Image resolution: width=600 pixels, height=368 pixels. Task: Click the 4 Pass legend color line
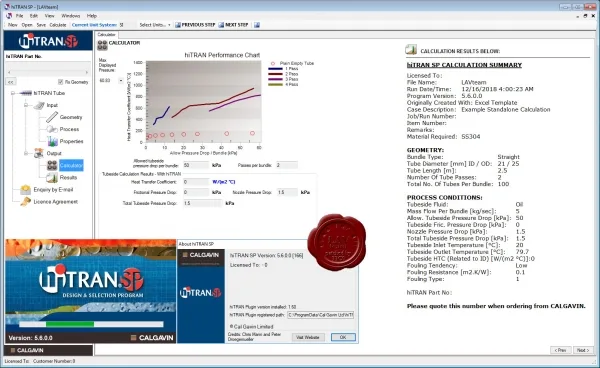pyautogui.click(x=276, y=84)
